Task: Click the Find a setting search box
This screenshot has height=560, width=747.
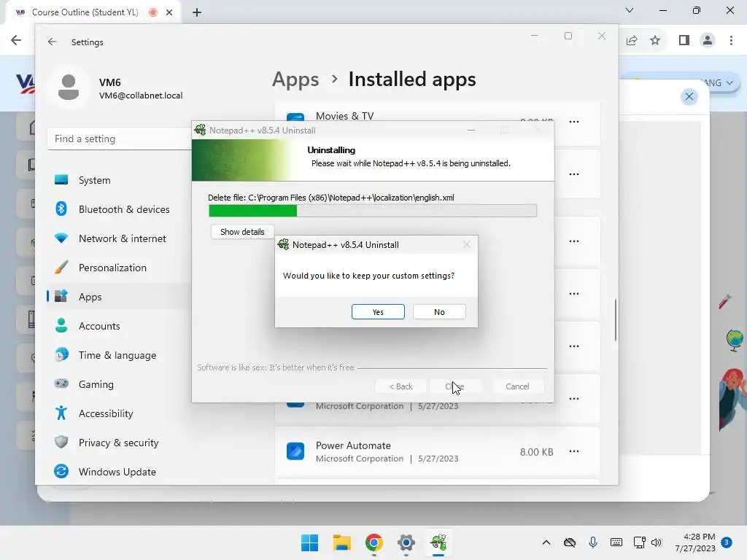Action: (119, 139)
